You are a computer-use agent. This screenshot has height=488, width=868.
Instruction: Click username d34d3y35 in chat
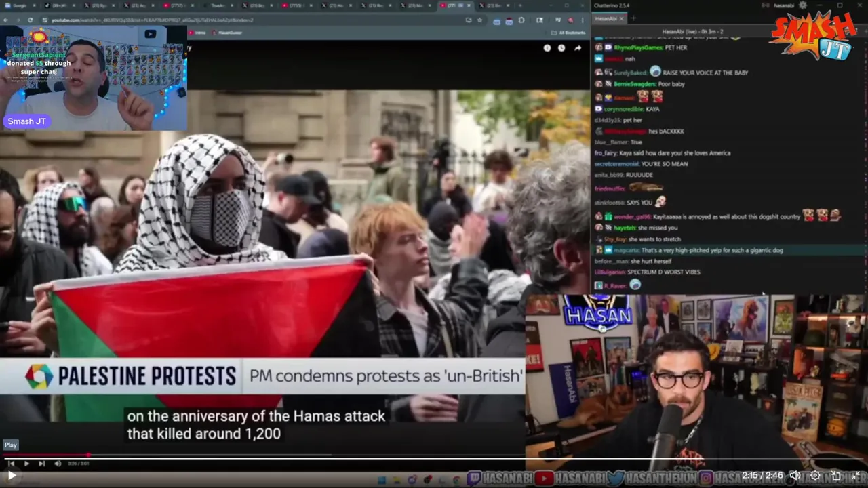tap(606, 120)
